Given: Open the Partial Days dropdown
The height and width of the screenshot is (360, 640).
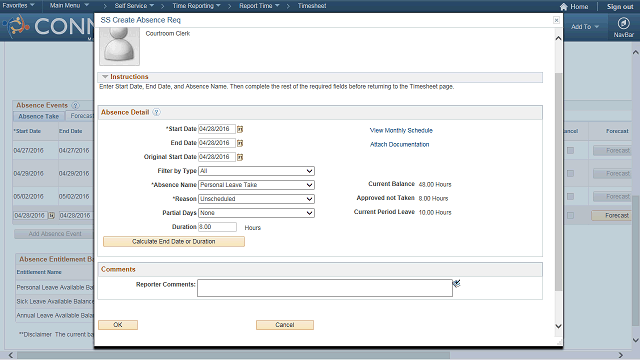Looking at the screenshot, I should (256, 213).
